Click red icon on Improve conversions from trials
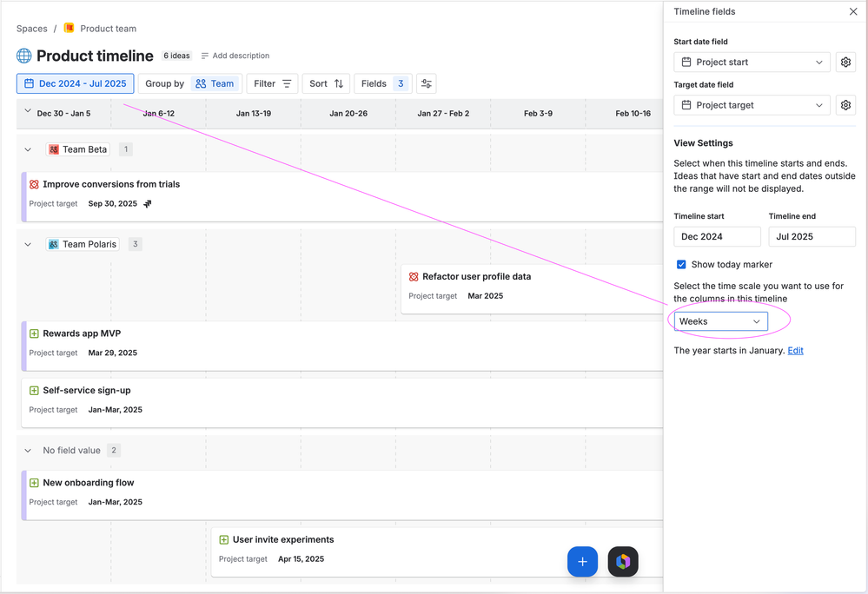The image size is (868, 594). click(35, 184)
